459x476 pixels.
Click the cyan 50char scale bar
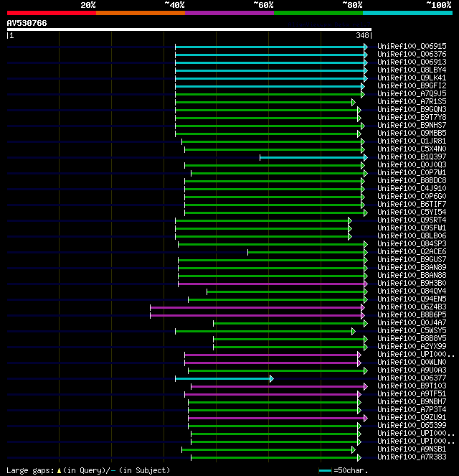pyautogui.click(x=325, y=470)
